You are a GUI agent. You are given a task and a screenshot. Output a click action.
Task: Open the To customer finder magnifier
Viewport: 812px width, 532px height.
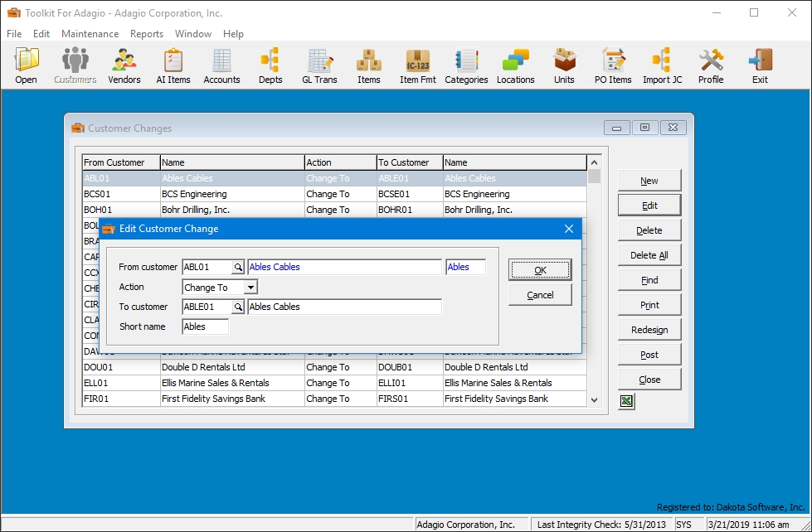(x=238, y=307)
